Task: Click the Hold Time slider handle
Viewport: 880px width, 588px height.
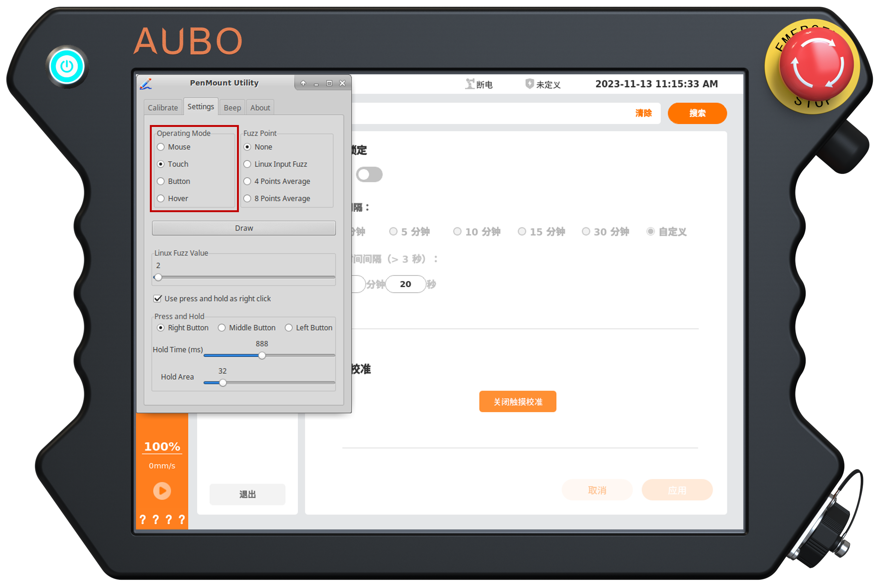Action: click(x=262, y=356)
